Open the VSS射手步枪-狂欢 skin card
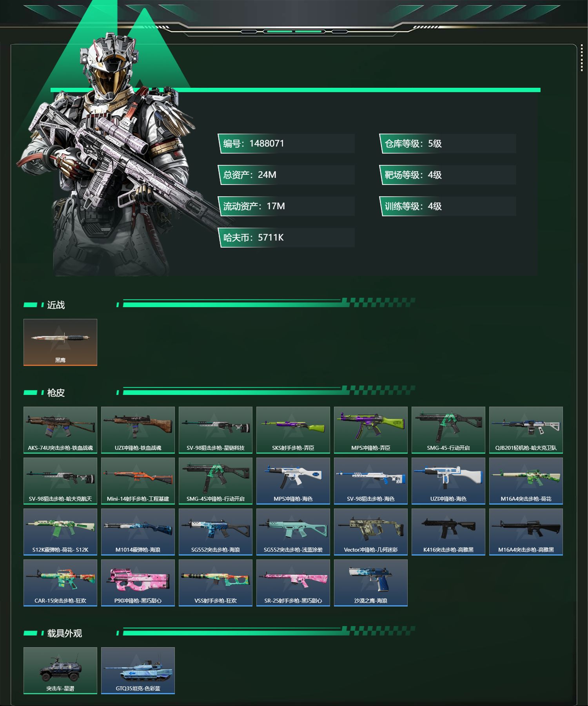Screen dimensions: 588x706 216,583
